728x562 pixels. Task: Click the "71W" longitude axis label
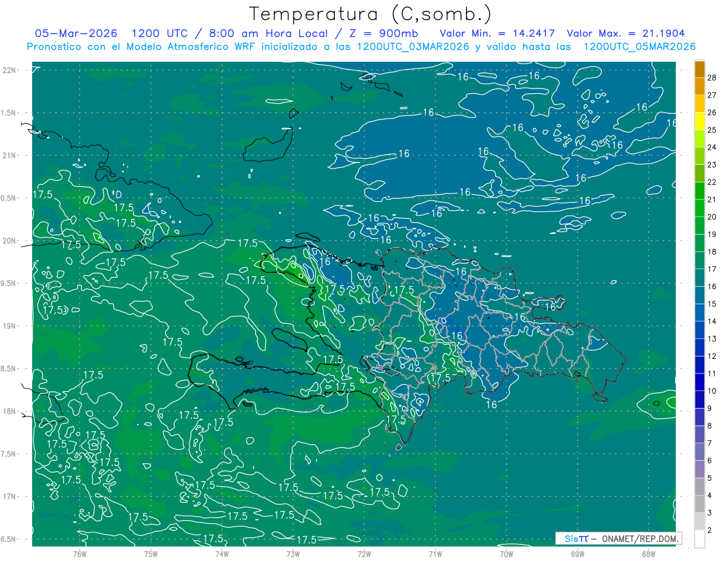435,554
